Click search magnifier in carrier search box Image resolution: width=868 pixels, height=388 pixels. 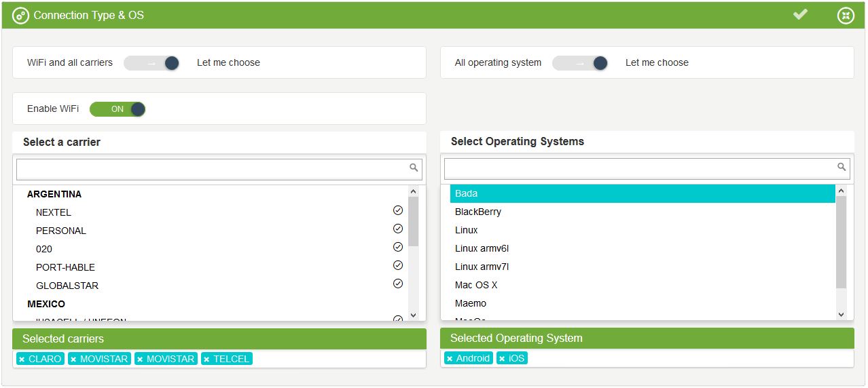click(414, 167)
